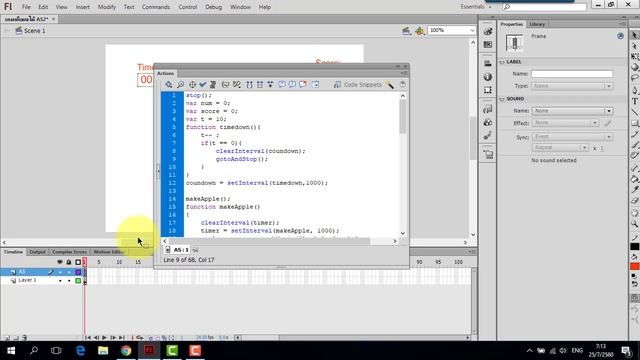Show or hide the Actions toolbox
Viewport: 640px width, 360px height.
(316, 84)
